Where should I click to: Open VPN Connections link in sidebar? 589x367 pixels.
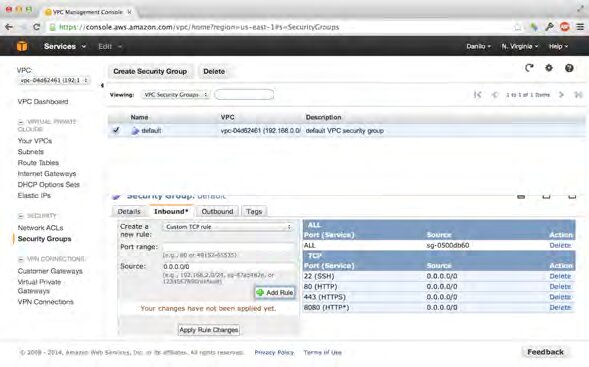45,302
